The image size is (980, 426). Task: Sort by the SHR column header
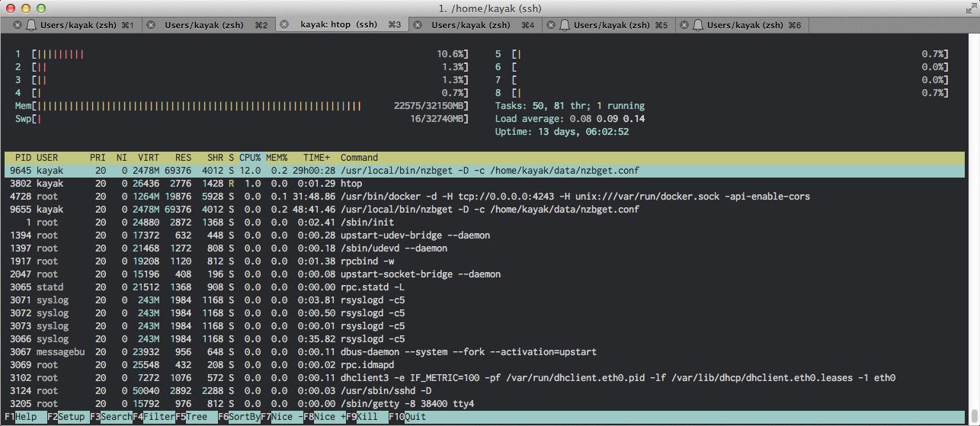coord(215,158)
